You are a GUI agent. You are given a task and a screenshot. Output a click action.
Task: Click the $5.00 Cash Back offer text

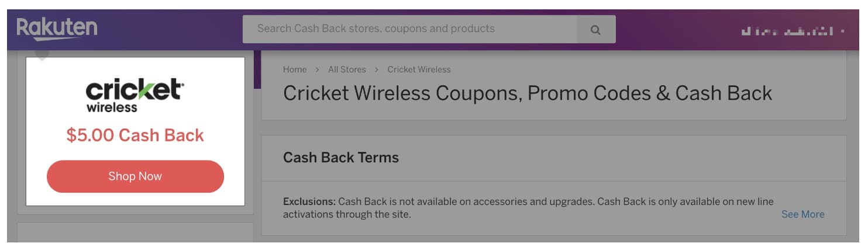(x=135, y=136)
